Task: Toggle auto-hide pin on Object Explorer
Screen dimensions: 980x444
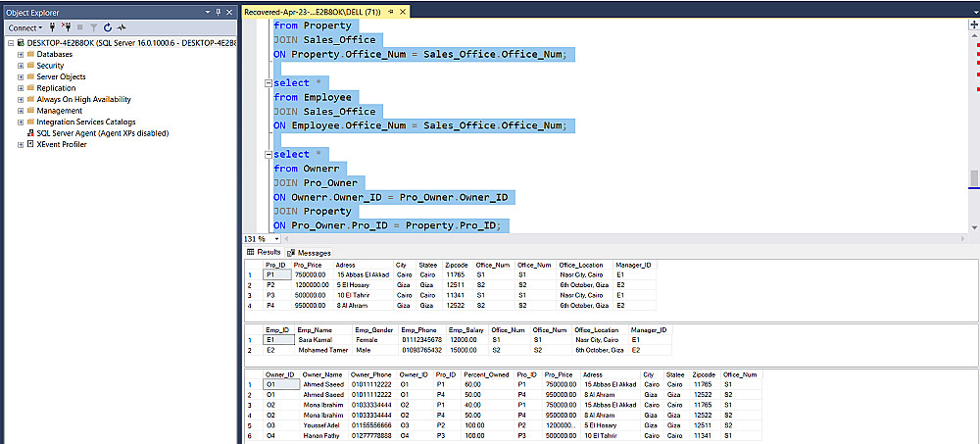Action: point(219,12)
